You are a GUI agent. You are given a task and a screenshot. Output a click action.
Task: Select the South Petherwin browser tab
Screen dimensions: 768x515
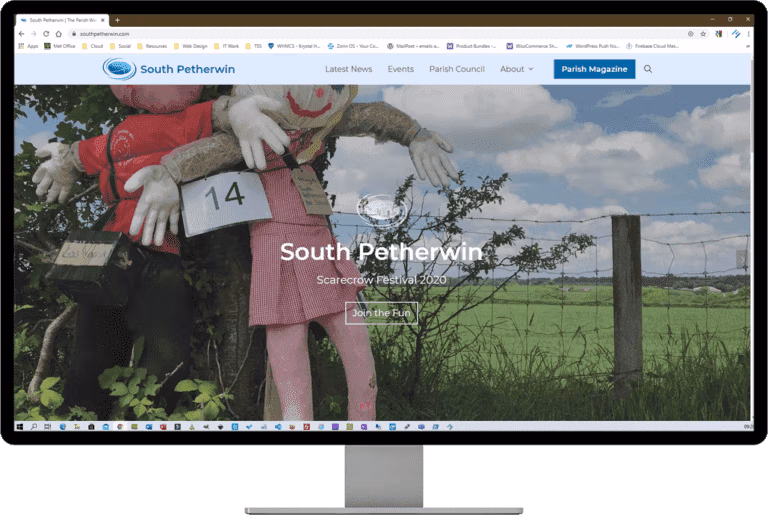[x=62, y=20]
